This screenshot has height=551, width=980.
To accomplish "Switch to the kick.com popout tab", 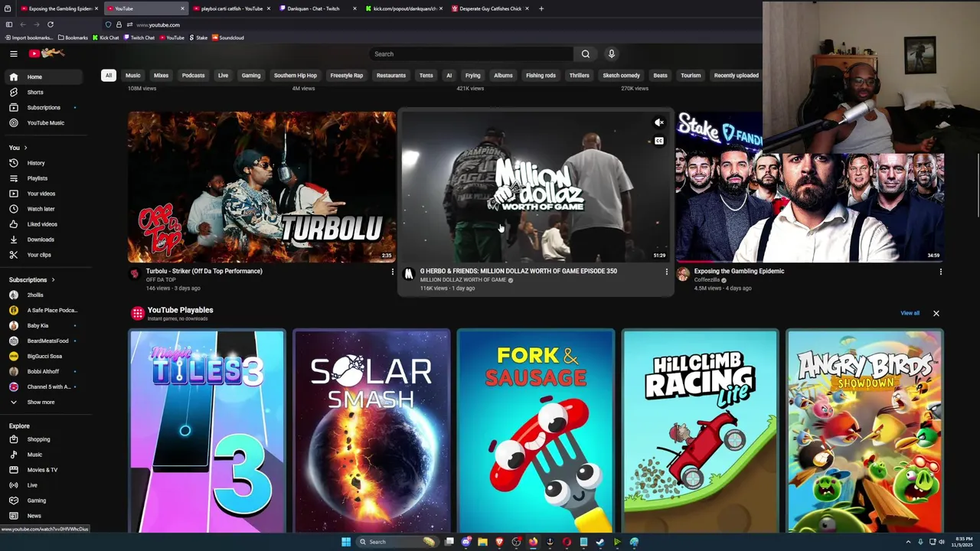I will [x=403, y=8].
